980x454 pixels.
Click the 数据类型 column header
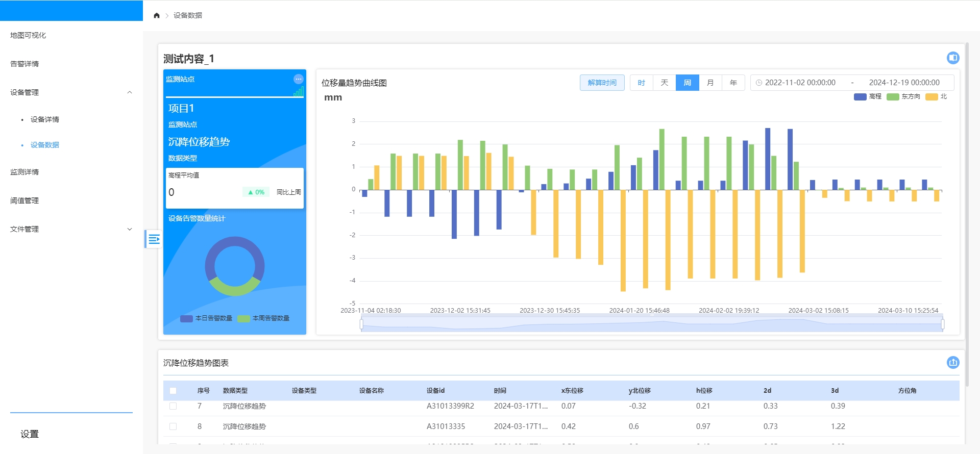click(235, 391)
